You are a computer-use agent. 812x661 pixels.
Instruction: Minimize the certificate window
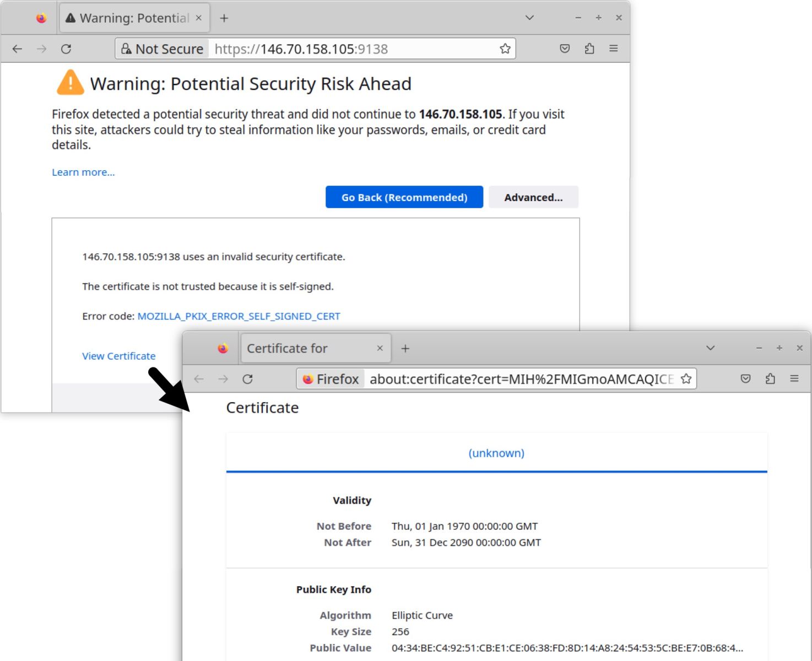click(759, 348)
